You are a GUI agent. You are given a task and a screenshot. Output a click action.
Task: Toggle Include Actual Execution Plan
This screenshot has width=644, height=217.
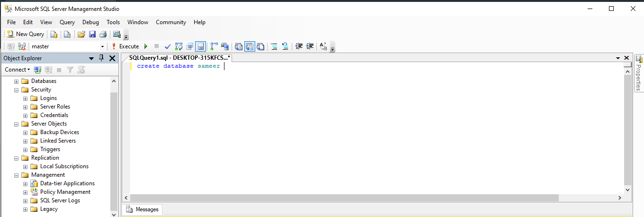click(x=214, y=46)
